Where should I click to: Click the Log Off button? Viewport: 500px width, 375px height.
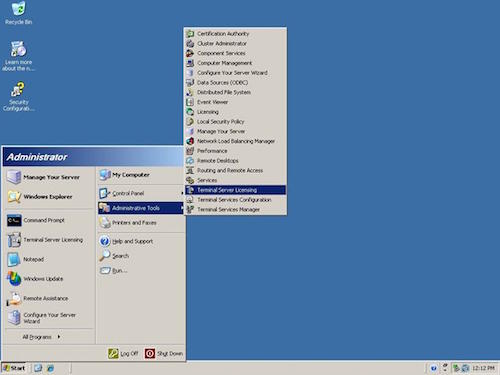(x=123, y=354)
